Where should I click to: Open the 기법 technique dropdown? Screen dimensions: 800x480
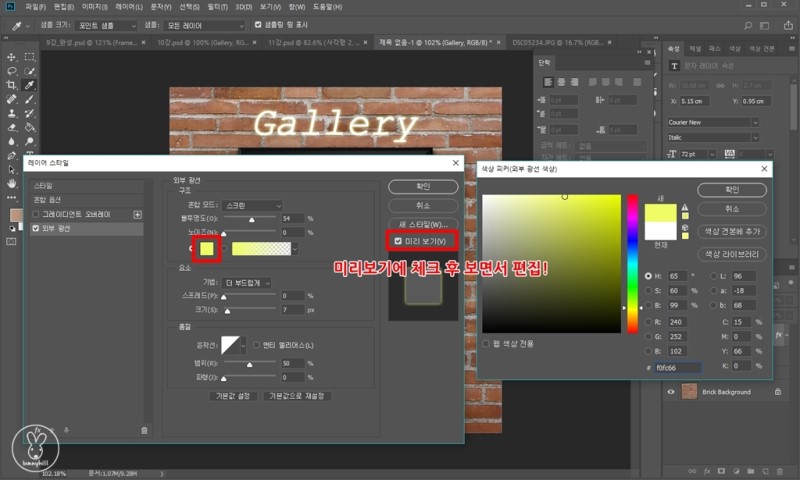(x=244, y=283)
